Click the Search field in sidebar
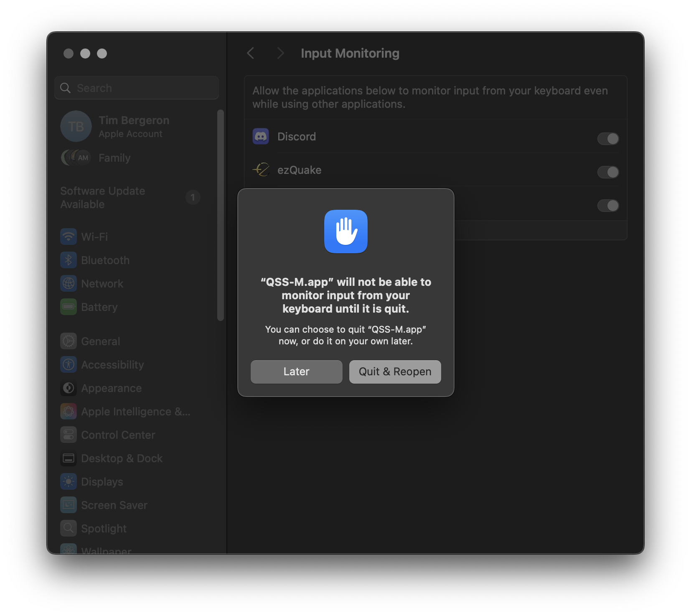The height and width of the screenshot is (616, 691). 137,88
